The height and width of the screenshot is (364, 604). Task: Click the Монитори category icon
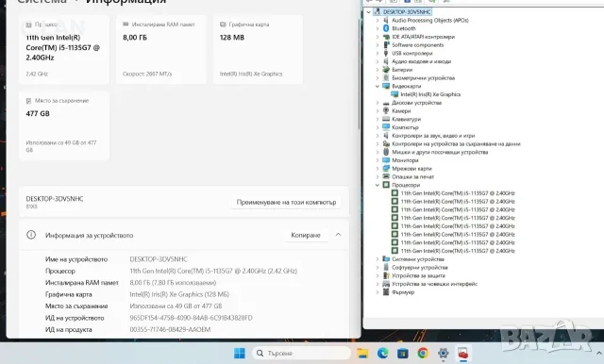coord(386,160)
